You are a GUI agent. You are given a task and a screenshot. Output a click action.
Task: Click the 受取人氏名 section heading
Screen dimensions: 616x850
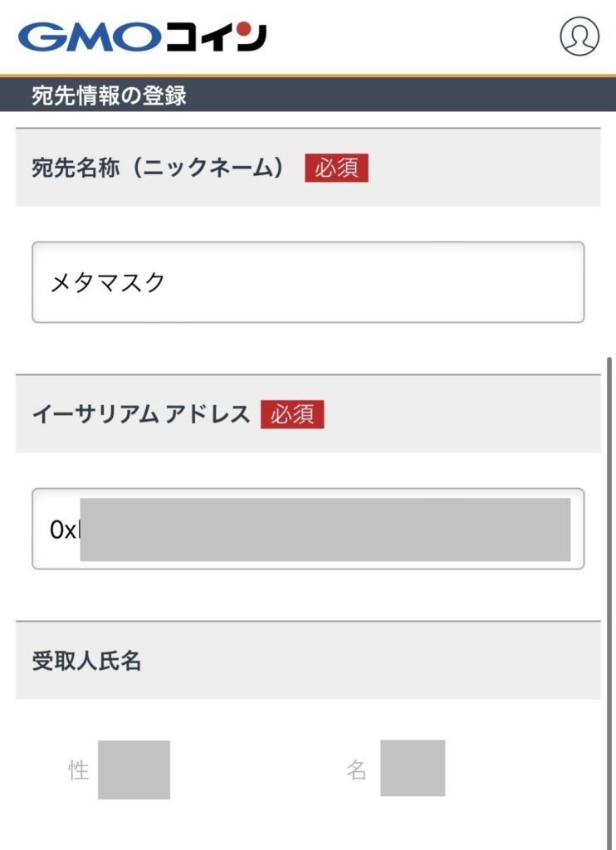tap(86, 661)
